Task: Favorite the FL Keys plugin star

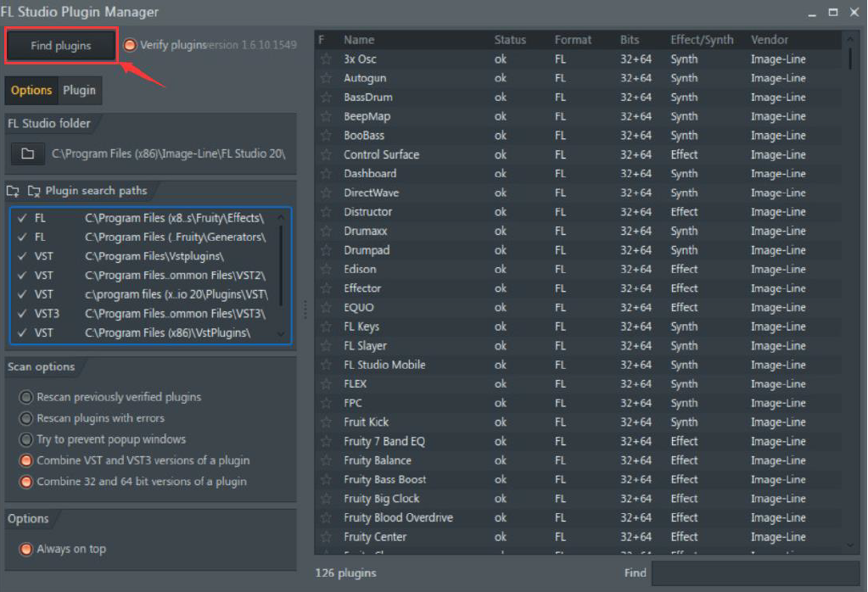Action: tap(326, 327)
